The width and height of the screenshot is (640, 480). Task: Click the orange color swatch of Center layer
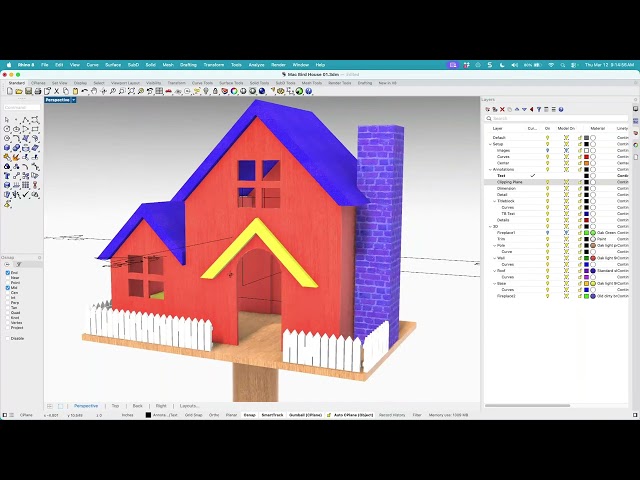[587, 163]
